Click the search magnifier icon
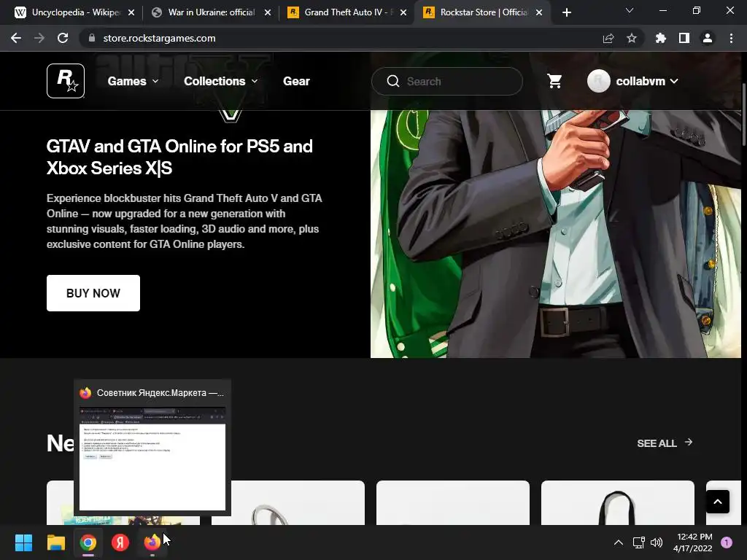Viewport: 747px width, 560px height. [x=393, y=82]
